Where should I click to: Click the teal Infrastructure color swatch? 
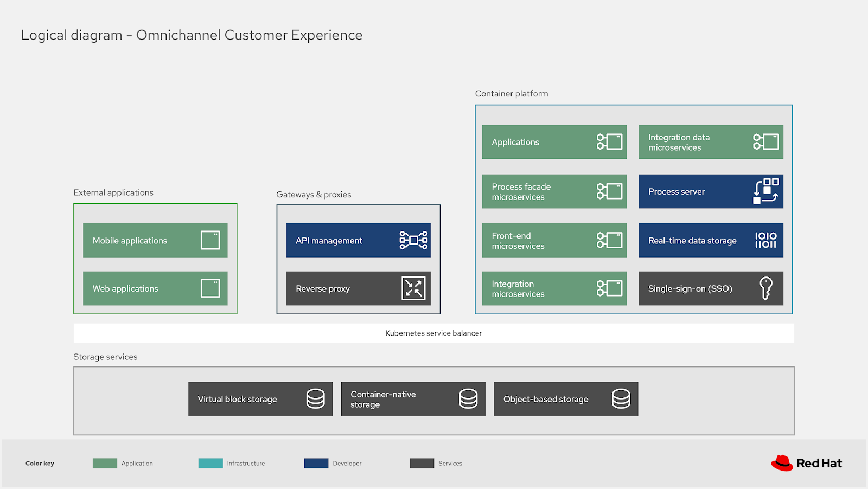tap(210, 463)
